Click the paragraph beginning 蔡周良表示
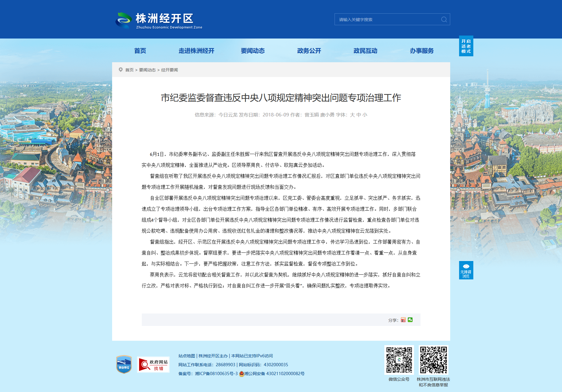Screen dimensions: 562x392 (x=281, y=280)
